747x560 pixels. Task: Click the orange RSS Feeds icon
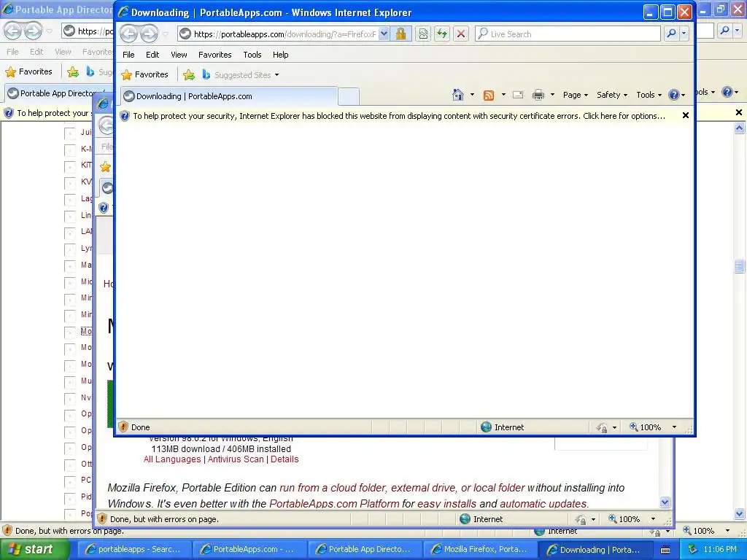488,96
